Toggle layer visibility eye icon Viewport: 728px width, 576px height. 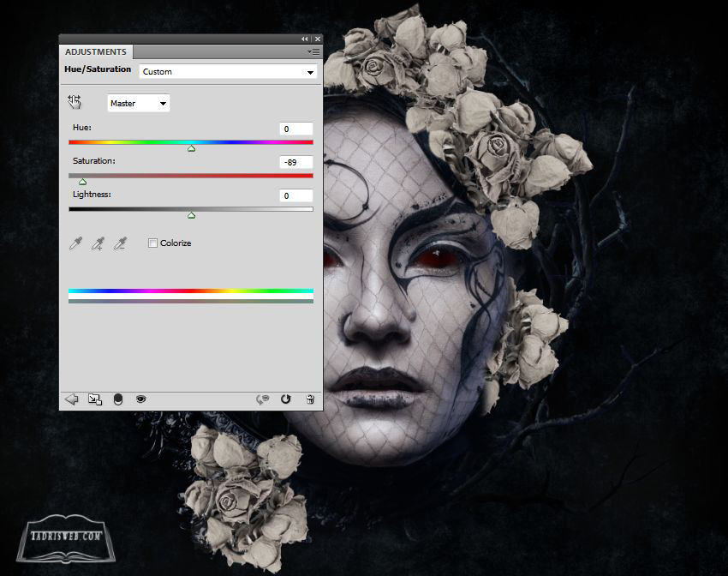(x=140, y=399)
